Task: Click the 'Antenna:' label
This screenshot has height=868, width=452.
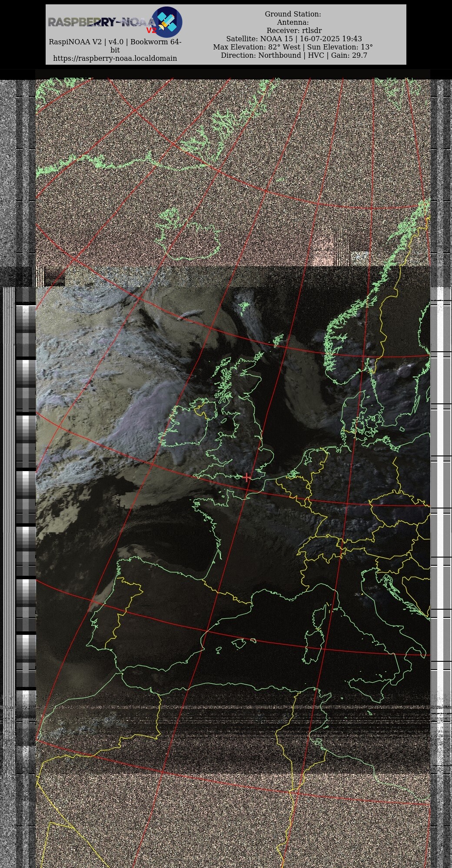Action: click(293, 22)
